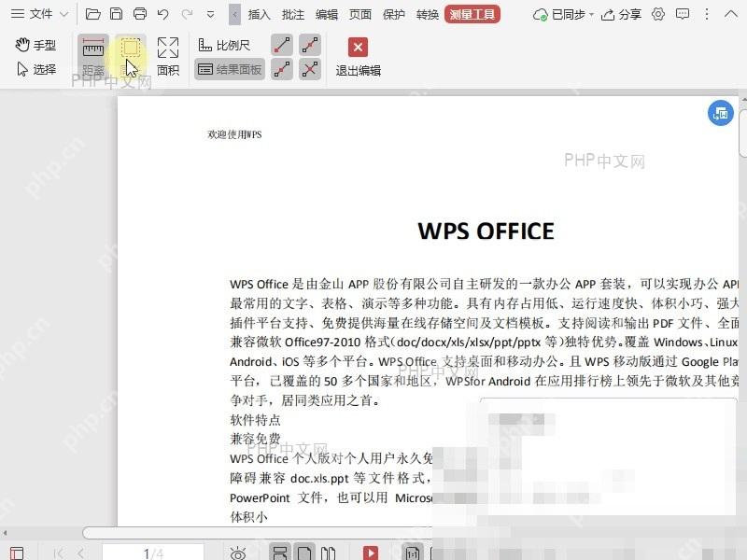Screen dimensions: 747x560
Task: Click the Open folder icon
Action: 92,14
